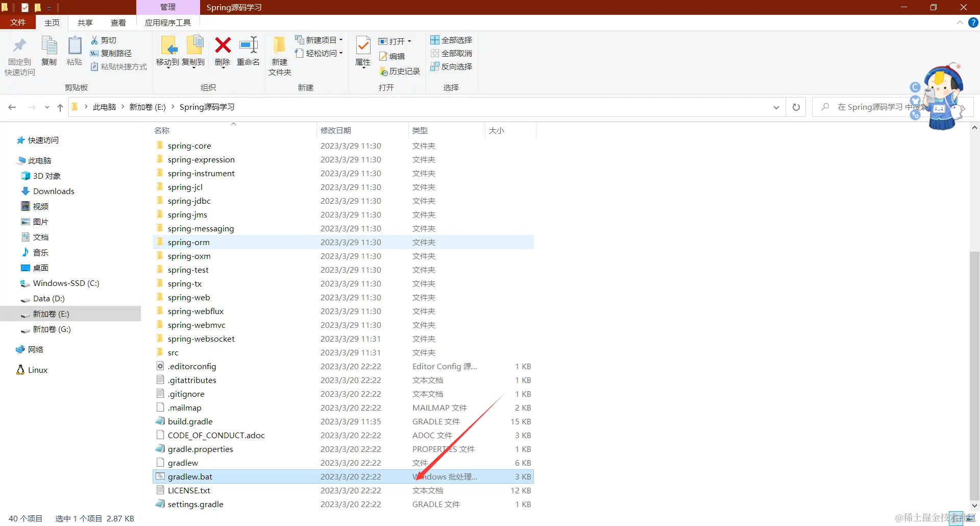Click the Copy to (复制到) icon

pyautogui.click(x=194, y=45)
